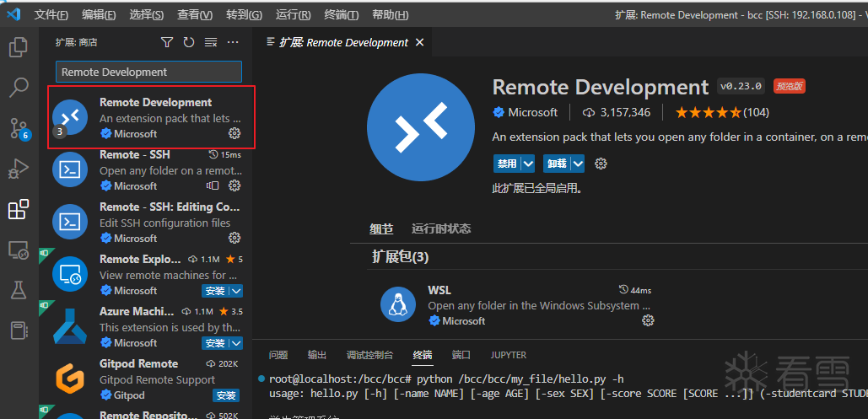Clear extensions search results icon
The height and width of the screenshot is (419, 868).
click(x=210, y=42)
